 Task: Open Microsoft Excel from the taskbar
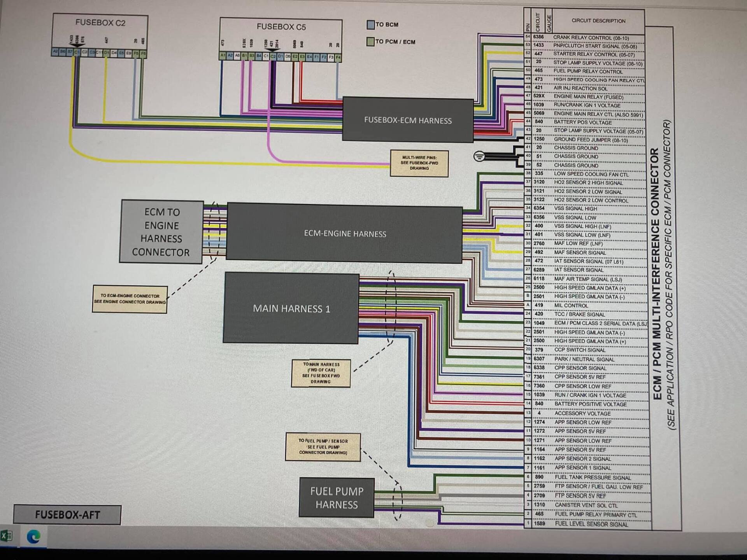pos(6,536)
